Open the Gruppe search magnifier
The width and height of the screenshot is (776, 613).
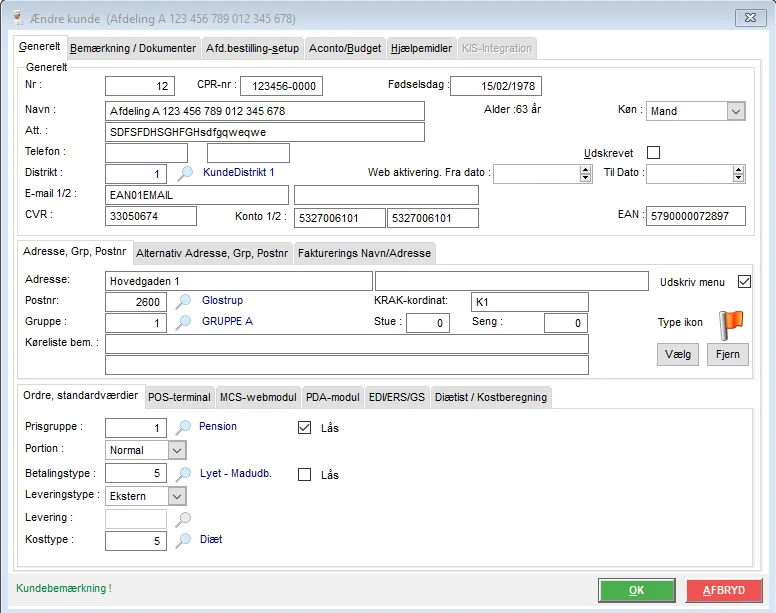click(x=183, y=322)
